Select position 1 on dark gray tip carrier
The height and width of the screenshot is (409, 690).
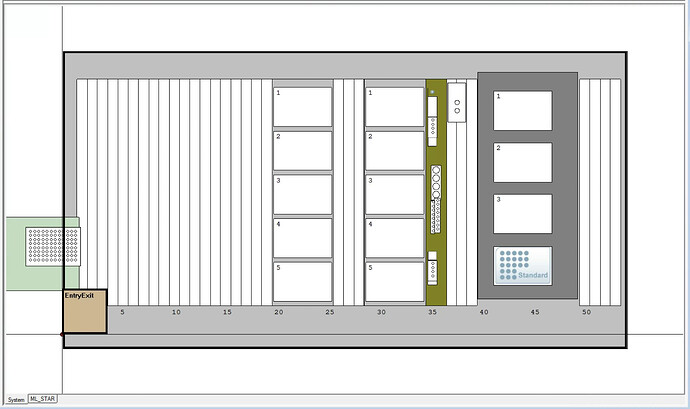click(x=523, y=111)
